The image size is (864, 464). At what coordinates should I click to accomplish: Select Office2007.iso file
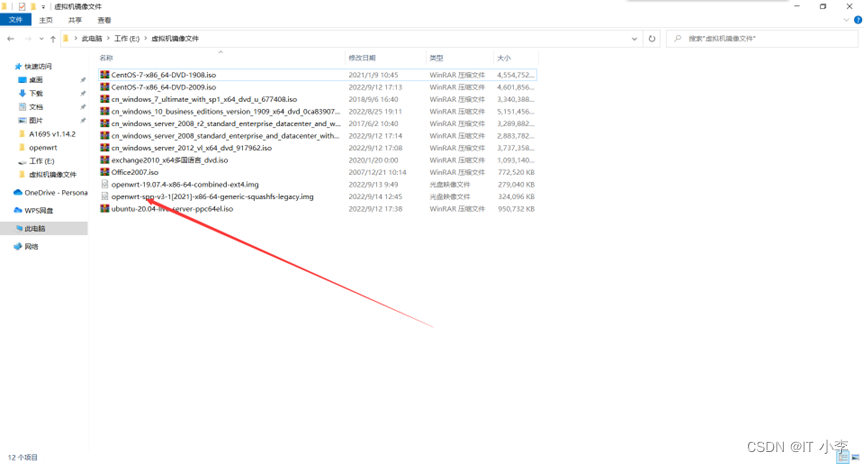point(134,172)
